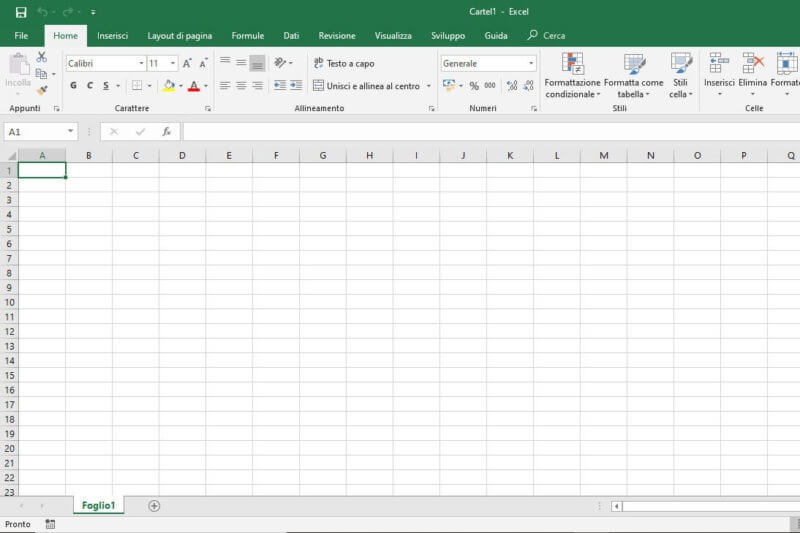This screenshot has width=800, height=533.
Task: Add a new sheet with plus icon
Action: click(154, 506)
